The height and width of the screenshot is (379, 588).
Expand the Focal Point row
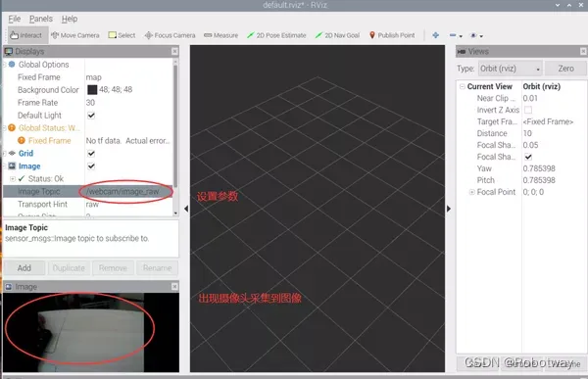point(471,192)
